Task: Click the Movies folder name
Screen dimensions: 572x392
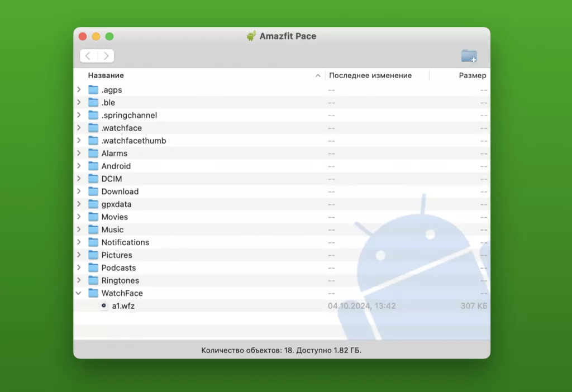Action: pos(115,217)
